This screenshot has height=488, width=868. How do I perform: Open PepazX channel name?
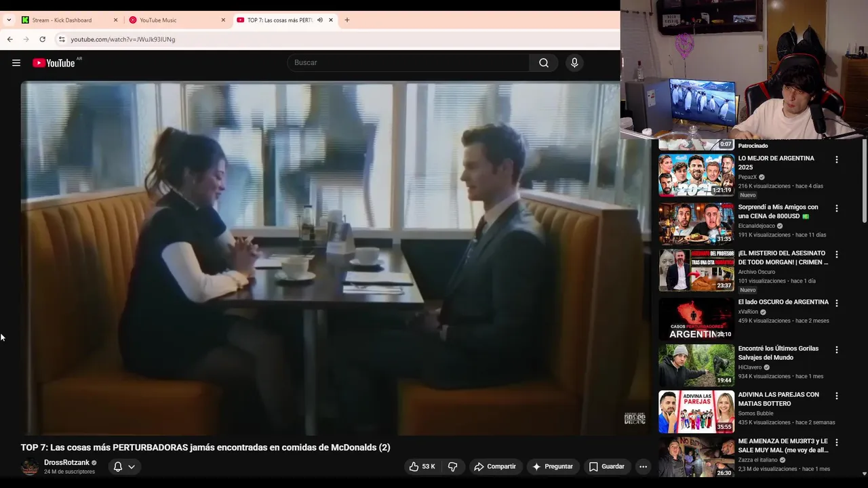coord(747,177)
